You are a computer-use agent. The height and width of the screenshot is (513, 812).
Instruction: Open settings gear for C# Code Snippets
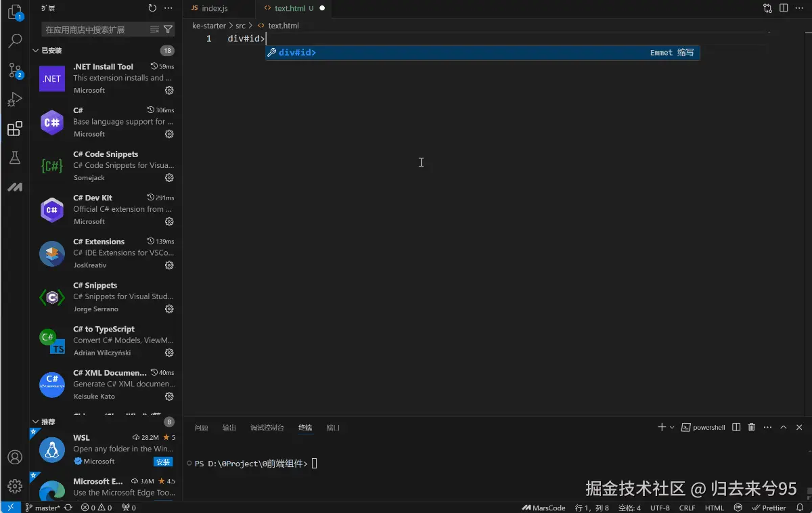click(169, 178)
